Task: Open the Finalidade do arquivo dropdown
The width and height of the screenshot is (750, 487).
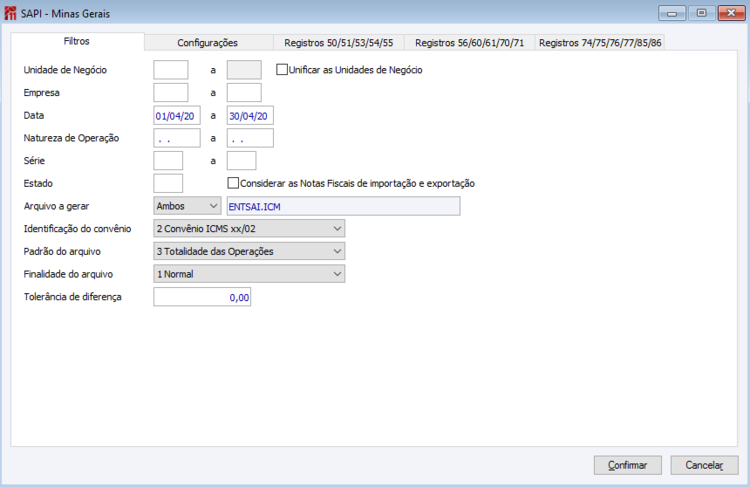Action: [249, 274]
